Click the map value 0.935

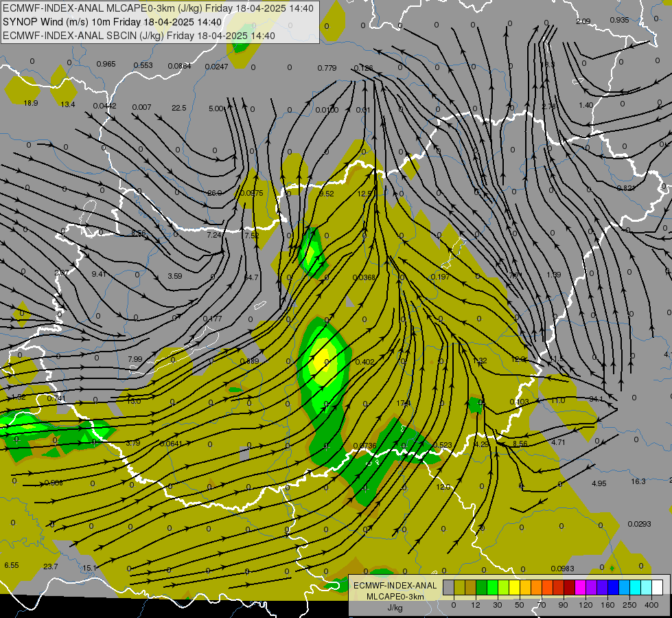pyautogui.click(x=619, y=20)
